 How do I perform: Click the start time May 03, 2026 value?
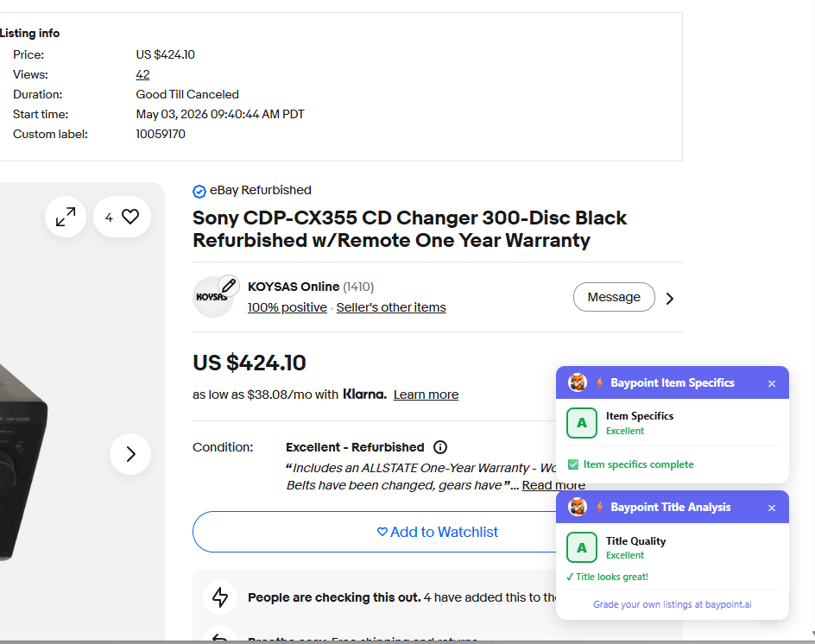pos(220,114)
